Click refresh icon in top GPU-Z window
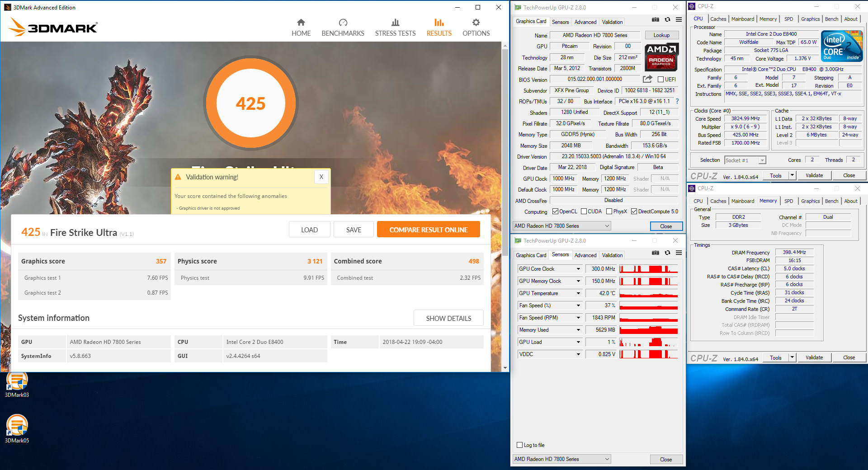Viewport: 868px width, 470px height. (667, 19)
